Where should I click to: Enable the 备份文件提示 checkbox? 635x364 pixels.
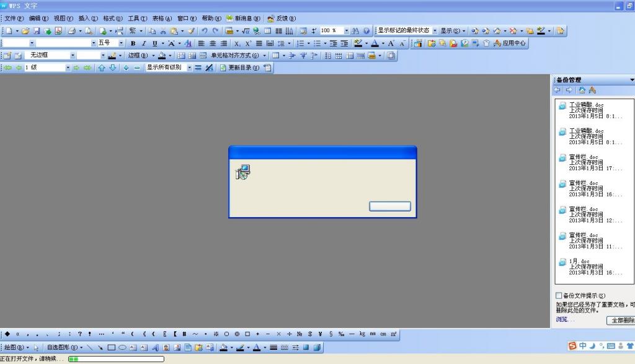click(x=559, y=296)
